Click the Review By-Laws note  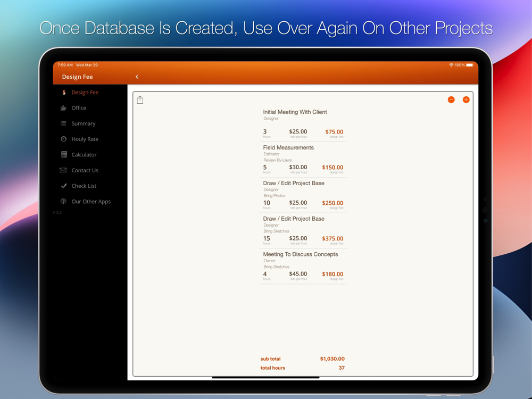tap(278, 160)
